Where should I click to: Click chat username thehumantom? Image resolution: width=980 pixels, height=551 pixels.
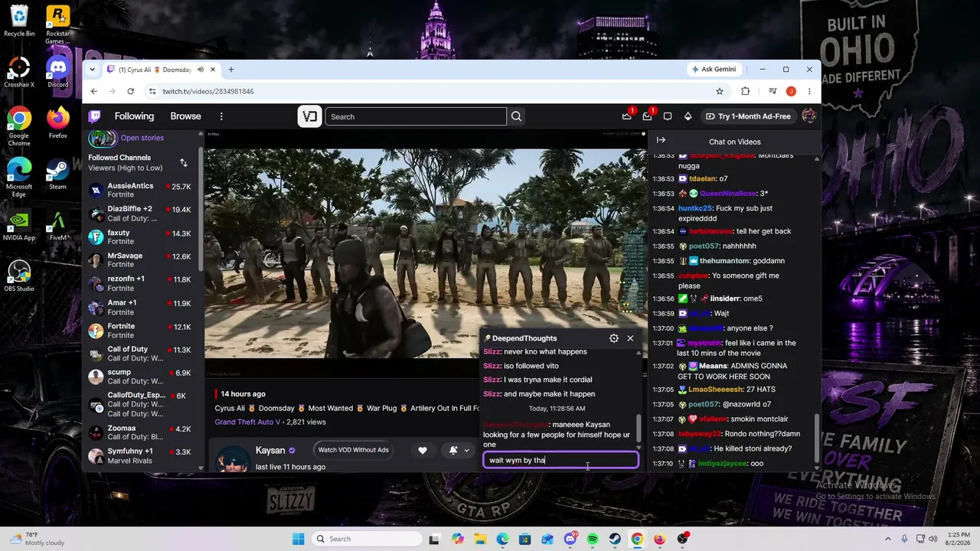point(724,261)
